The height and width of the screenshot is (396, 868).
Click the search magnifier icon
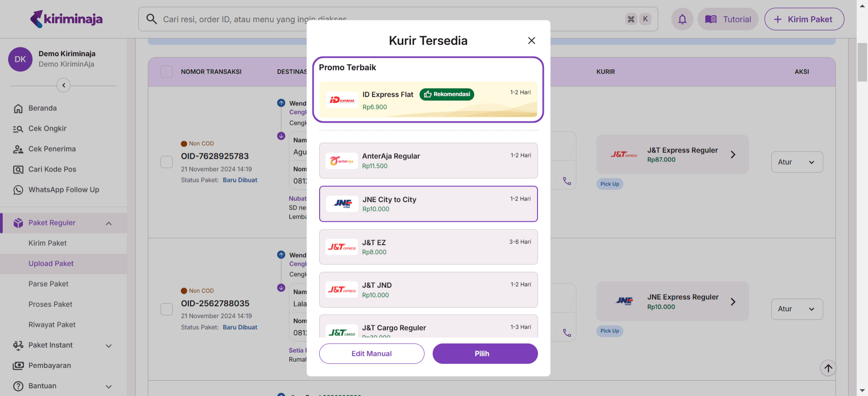[x=151, y=19]
